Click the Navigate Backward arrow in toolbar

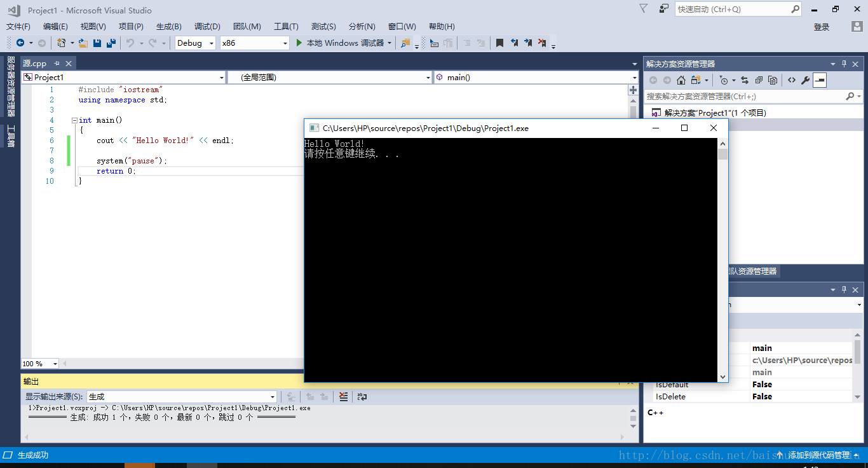20,43
